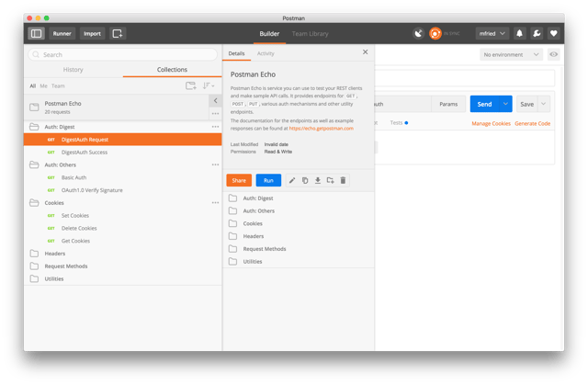
Task: Open notifications bell icon
Action: click(x=519, y=33)
